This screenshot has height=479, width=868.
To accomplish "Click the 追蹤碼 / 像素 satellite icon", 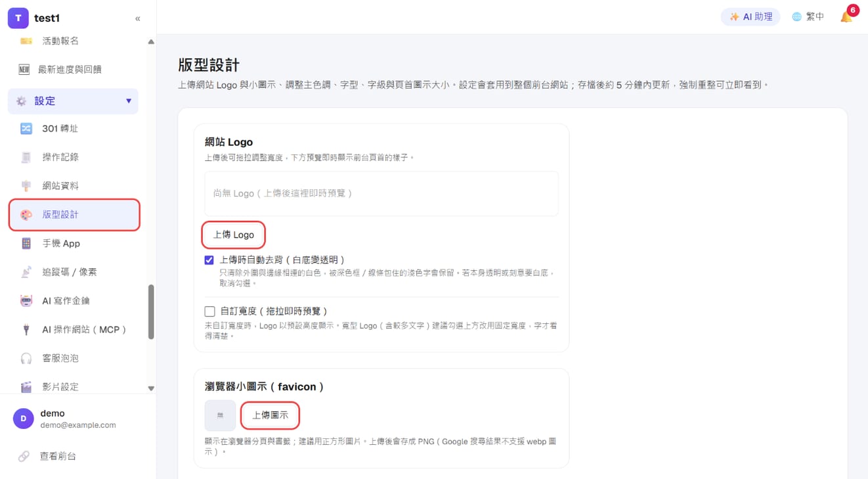I will pyautogui.click(x=26, y=272).
